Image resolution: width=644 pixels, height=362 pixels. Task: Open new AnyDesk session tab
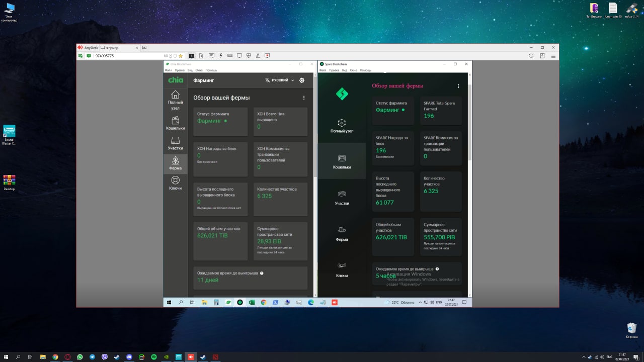[x=144, y=47]
